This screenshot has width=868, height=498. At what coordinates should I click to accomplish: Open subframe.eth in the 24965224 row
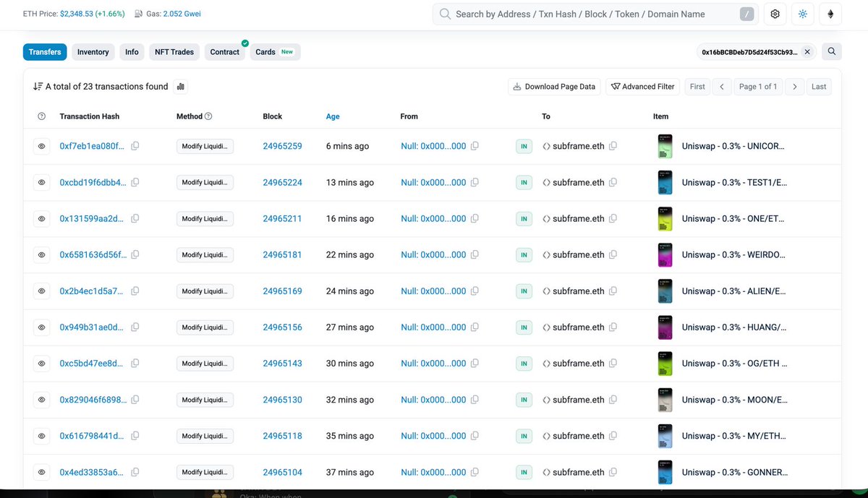tap(578, 182)
